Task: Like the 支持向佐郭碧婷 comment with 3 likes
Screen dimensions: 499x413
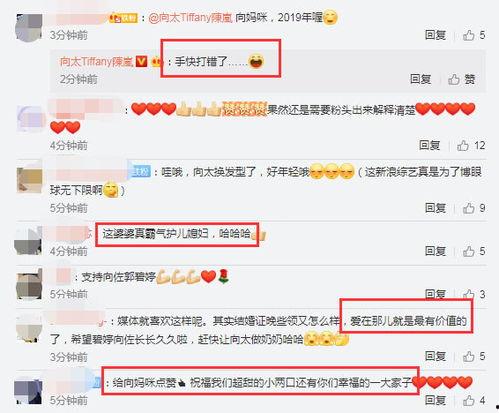Action: 473,294
